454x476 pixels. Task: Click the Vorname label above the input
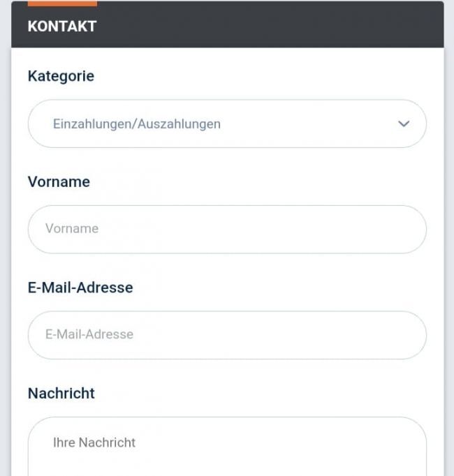(59, 182)
